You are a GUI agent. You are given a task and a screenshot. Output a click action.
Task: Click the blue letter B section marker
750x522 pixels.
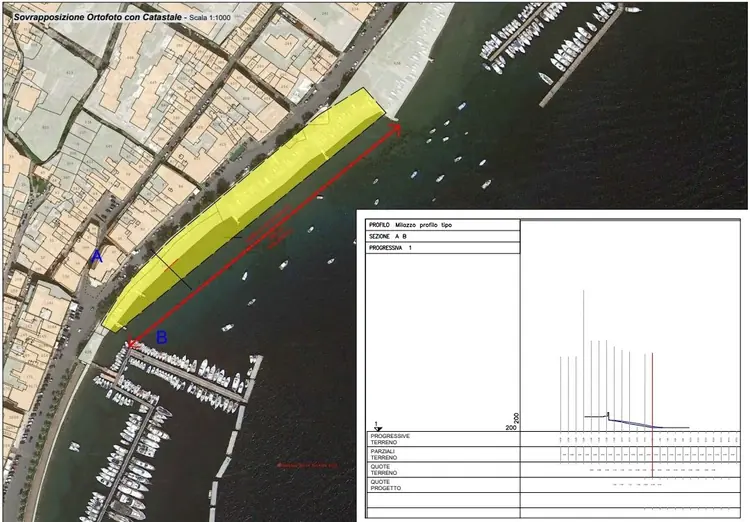pyautogui.click(x=161, y=337)
